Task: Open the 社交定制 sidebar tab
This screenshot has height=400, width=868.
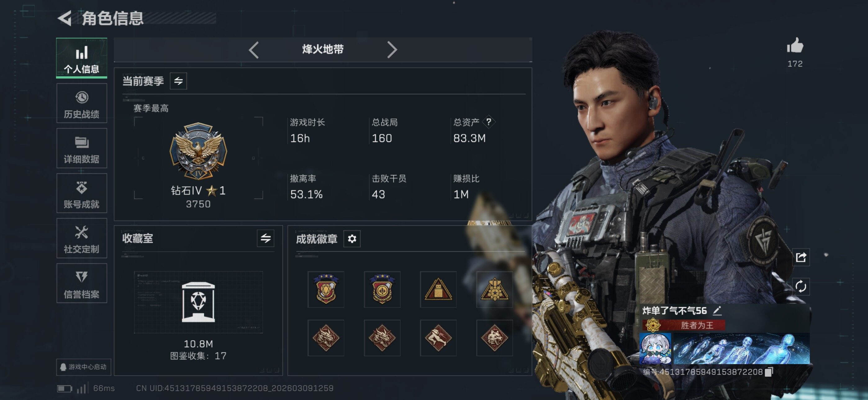Action: click(x=82, y=238)
